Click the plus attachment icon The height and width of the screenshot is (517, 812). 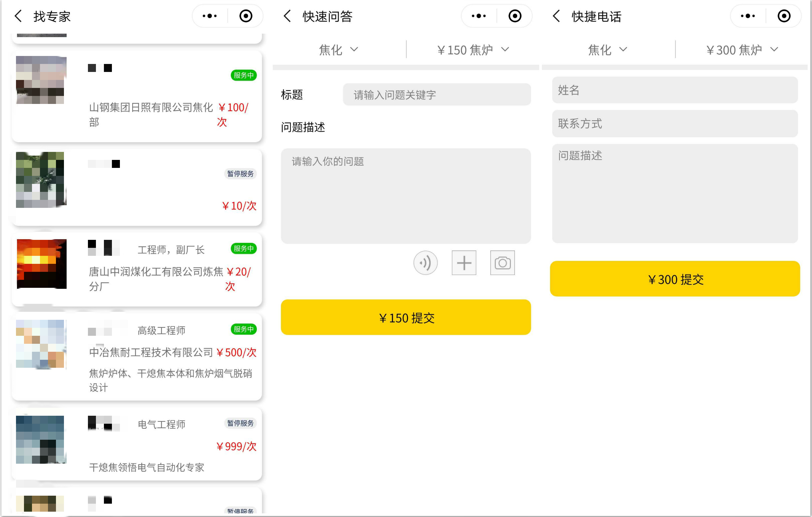464,263
